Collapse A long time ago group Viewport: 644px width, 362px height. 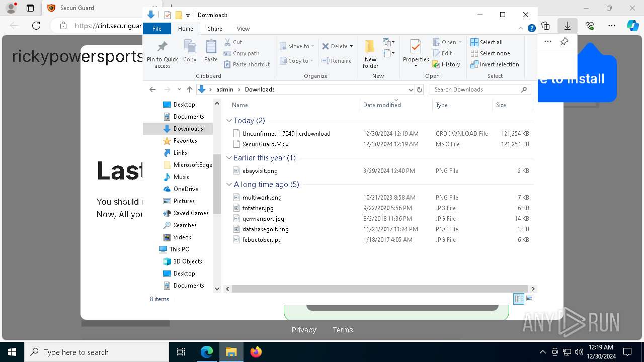pos(229,185)
